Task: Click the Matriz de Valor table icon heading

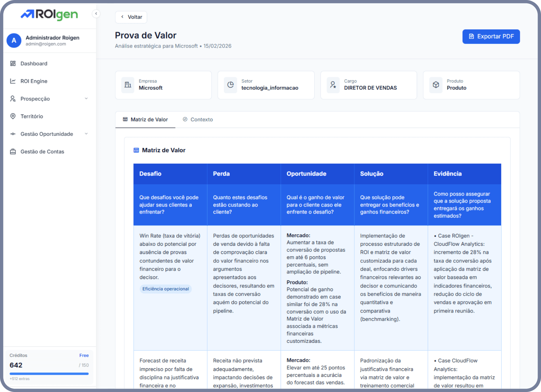Action: click(x=136, y=150)
